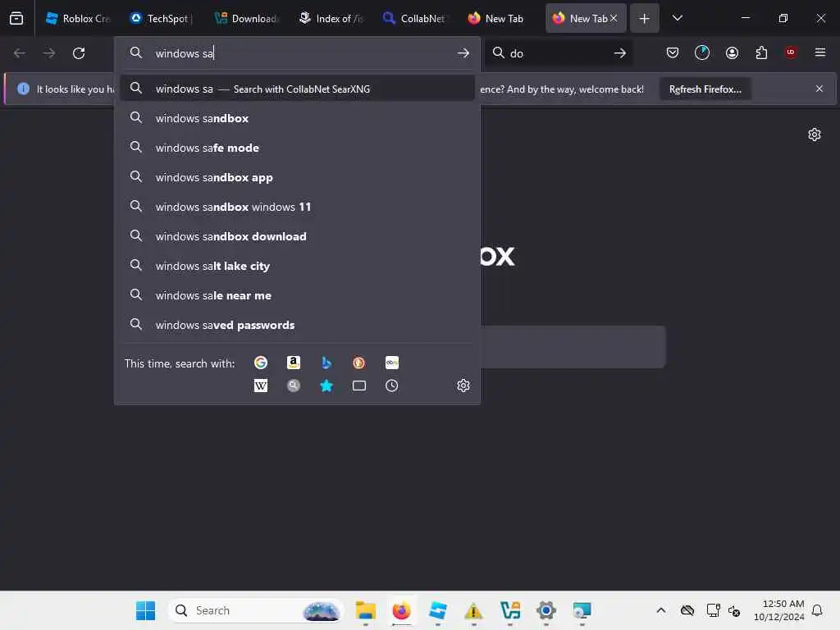Click the search box containing 'do'

557,53
